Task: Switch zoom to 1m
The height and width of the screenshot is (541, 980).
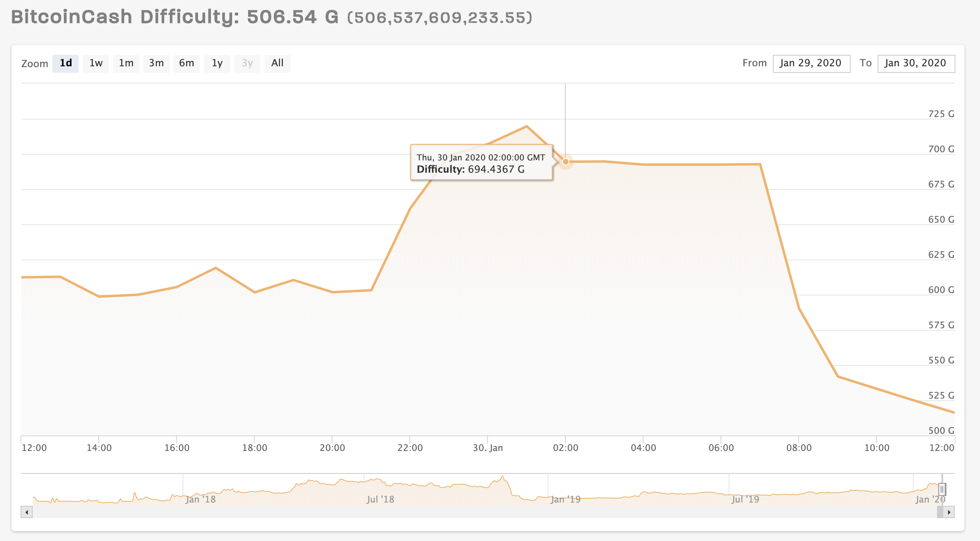Action: (126, 63)
